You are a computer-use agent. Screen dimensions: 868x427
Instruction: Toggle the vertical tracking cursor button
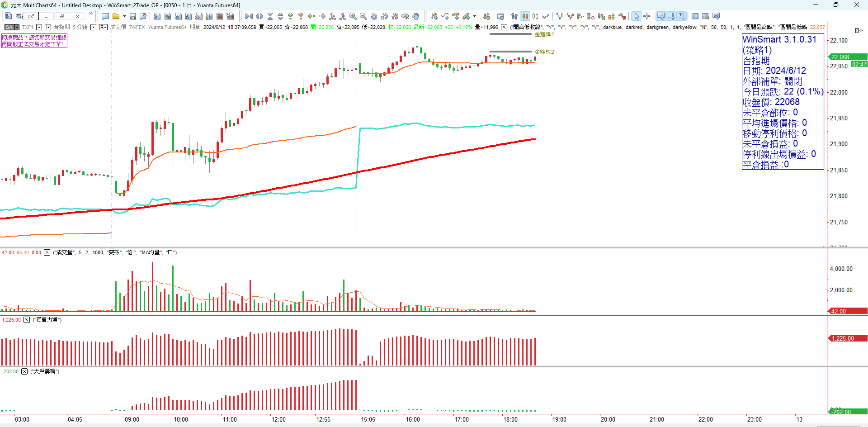point(672,16)
